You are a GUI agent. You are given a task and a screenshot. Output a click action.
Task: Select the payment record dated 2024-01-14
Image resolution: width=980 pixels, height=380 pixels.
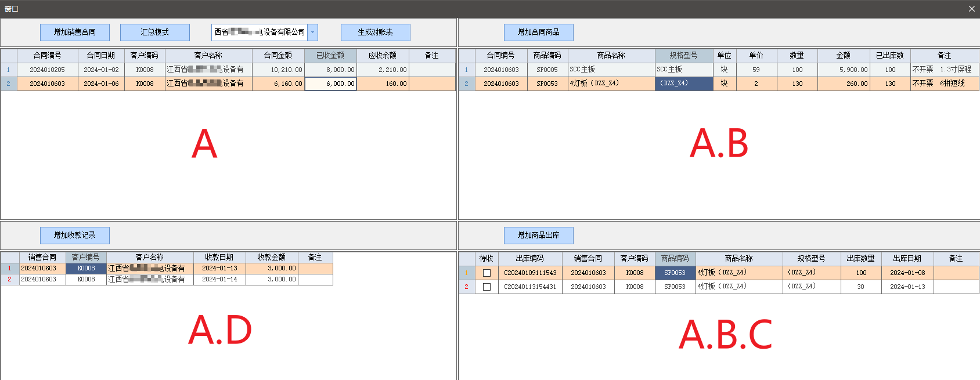click(x=219, y=280)
